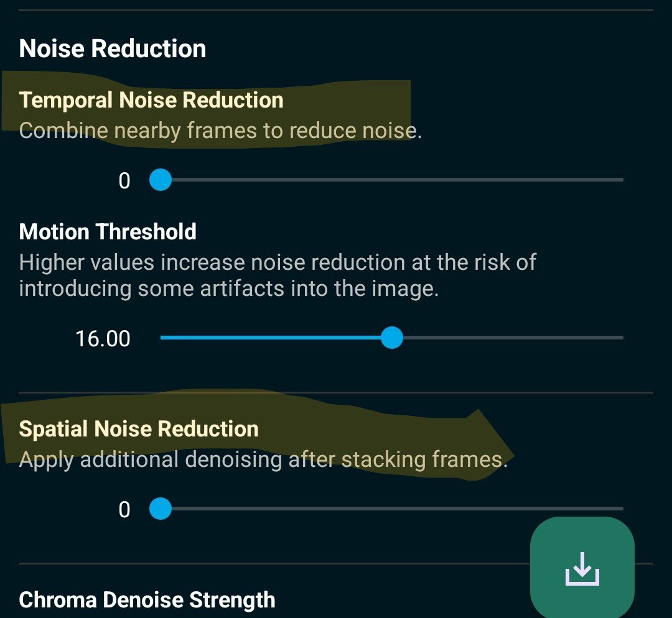
Task: Open the Chroma Denoise Strength setting
Action: click(147, 600)
